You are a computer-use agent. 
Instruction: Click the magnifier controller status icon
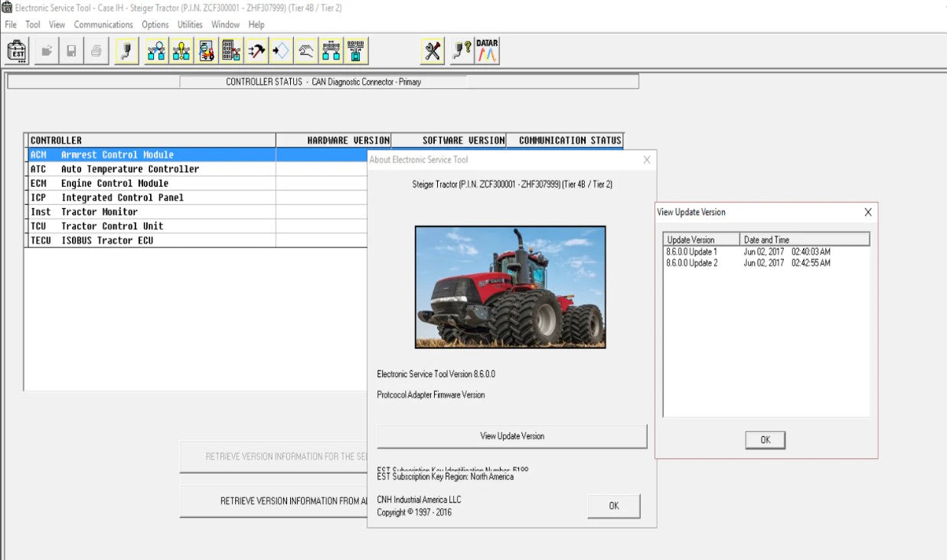click(x=157, y=51)
